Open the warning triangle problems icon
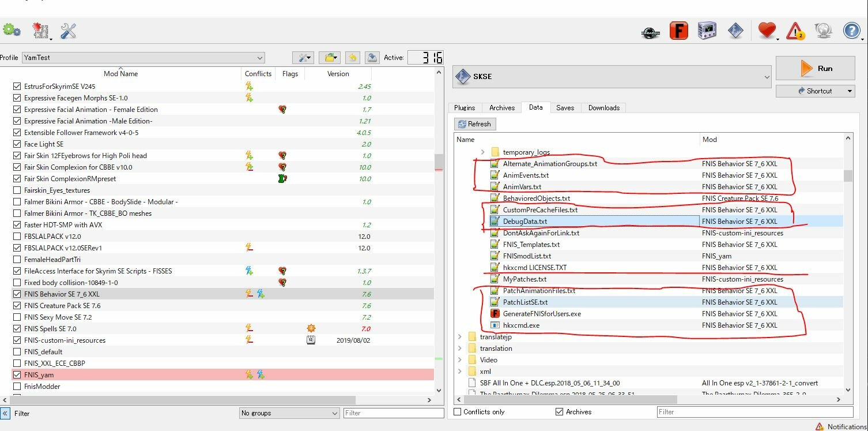Image resolution: width=868 pixels, height=431 pixels. pos(795,31)
